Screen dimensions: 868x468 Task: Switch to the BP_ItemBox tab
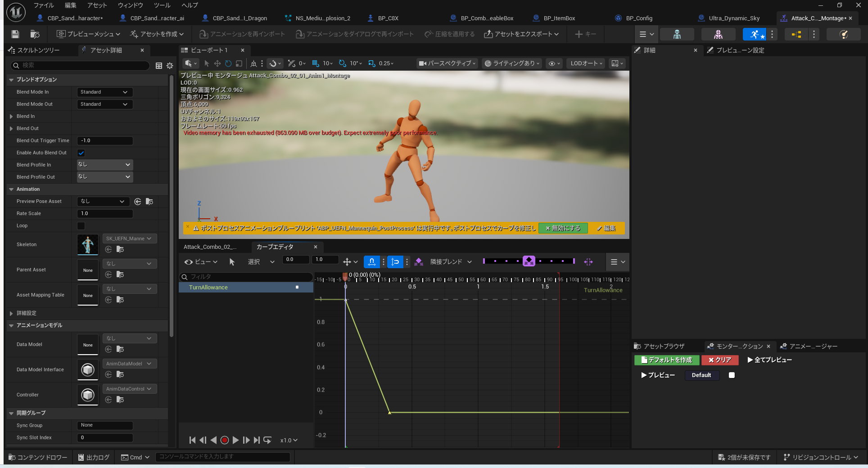[559, 18]
